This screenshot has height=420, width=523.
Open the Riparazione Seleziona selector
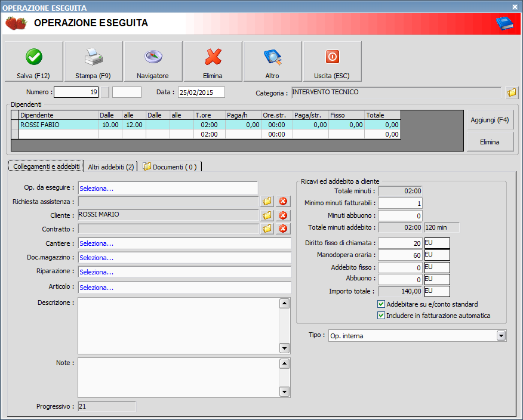184,272
